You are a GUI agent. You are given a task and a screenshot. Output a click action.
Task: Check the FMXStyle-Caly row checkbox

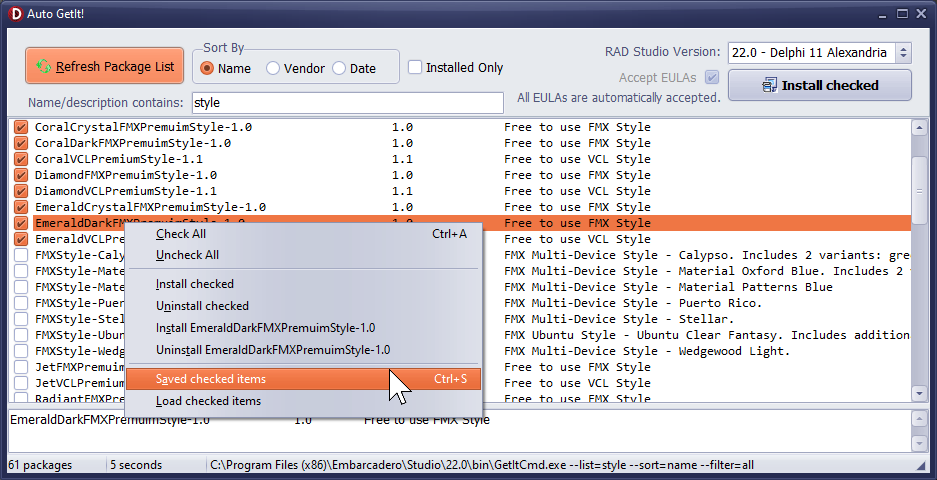click(x=21, y=255)
